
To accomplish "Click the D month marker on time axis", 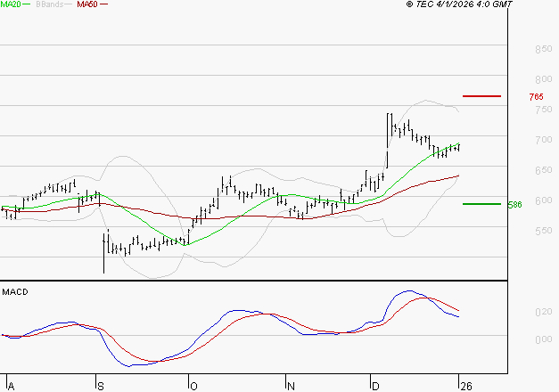I will (375, 387).
